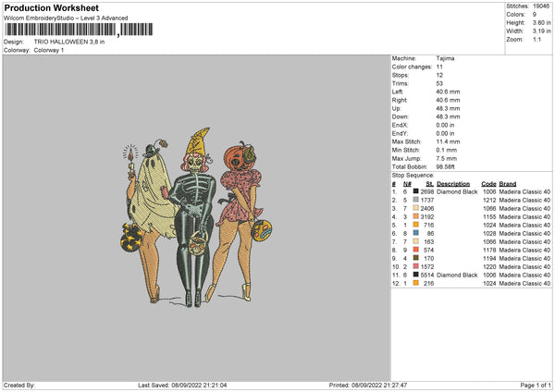This screenshot has width=555, height=392.
Task: Select the min stitch value '0.1 mm'
Action: point(447,150)
